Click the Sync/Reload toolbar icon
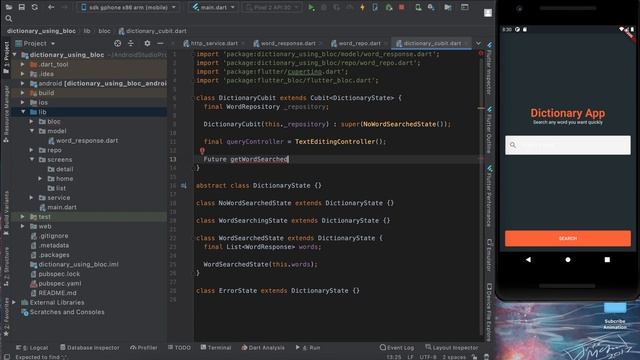Image resolution: width=640 pixels, height=360 pixels. click(x=35, y=7)
